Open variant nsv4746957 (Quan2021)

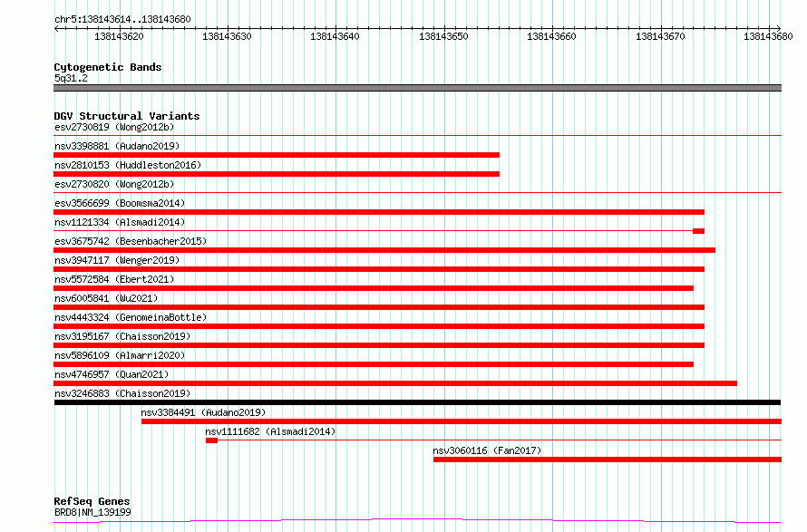(x=112, y=374)
